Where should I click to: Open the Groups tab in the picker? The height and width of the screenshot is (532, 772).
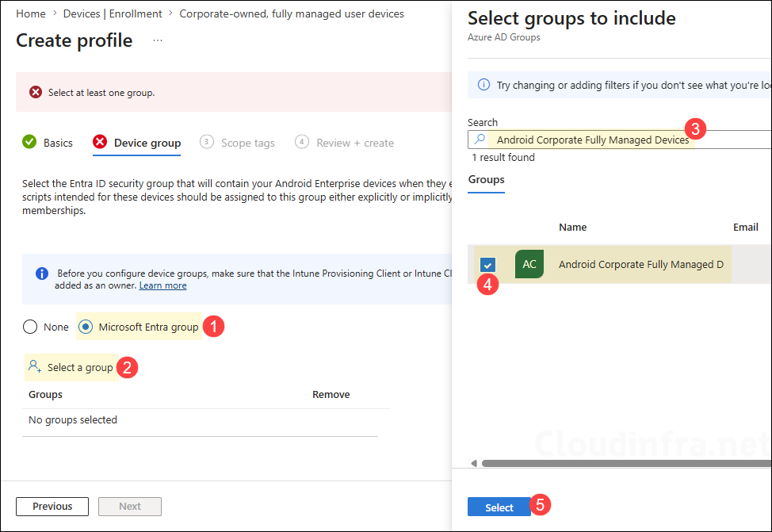[486, 180]
